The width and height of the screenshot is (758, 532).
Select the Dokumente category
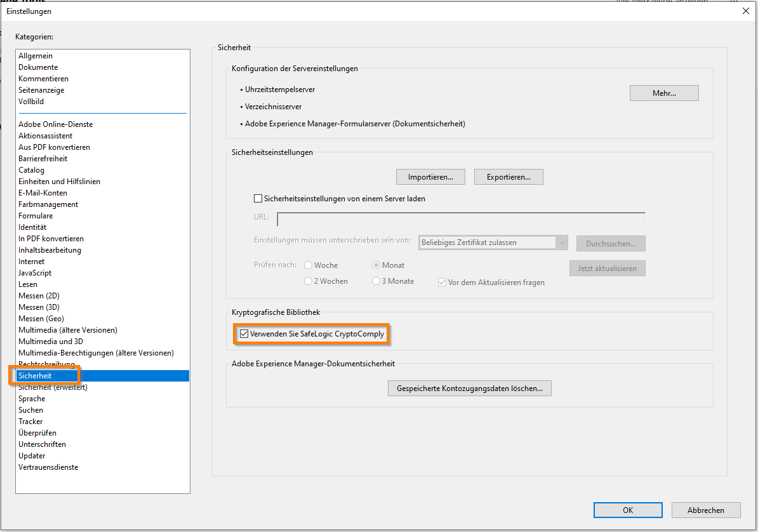[38, 67]
